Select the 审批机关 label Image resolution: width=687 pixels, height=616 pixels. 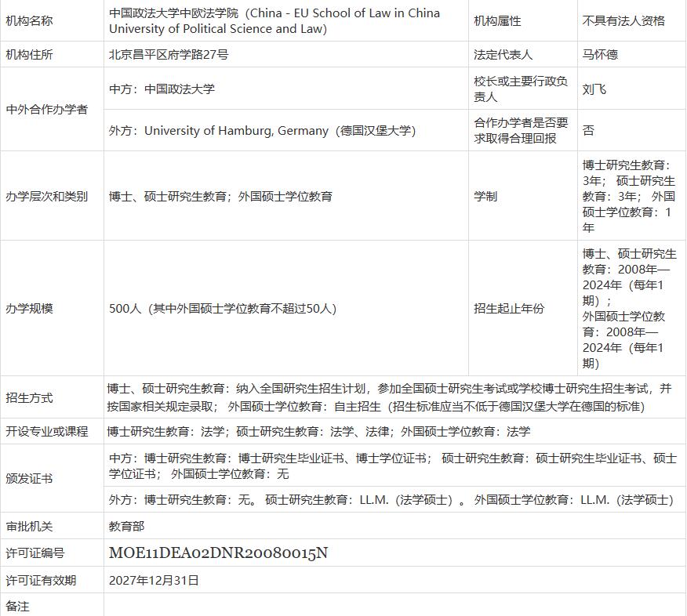click(29, 526)
